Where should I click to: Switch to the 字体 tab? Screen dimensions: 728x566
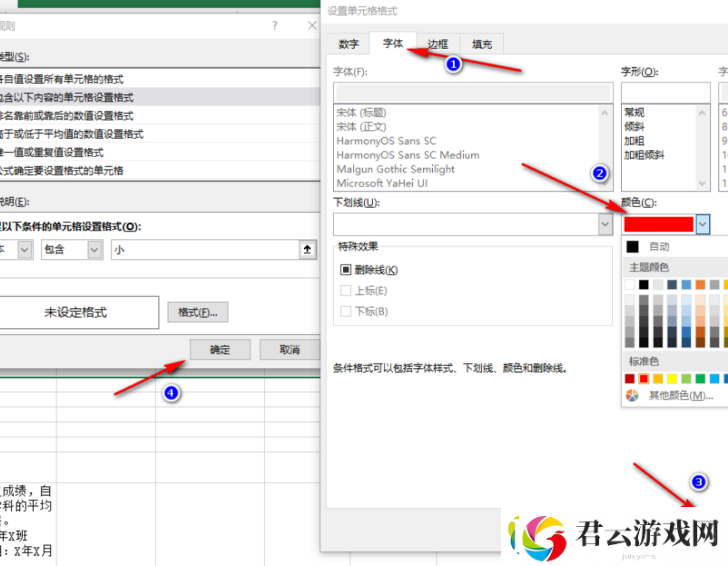coord(393,44)
